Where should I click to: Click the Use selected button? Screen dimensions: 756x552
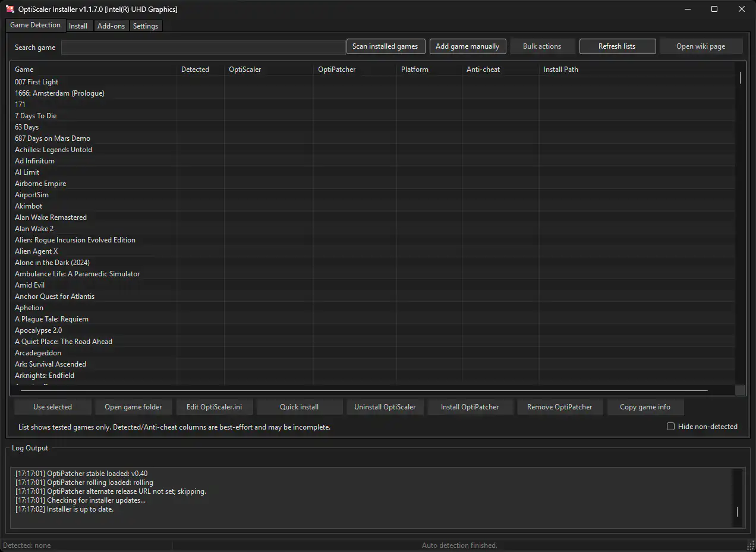click(53, 407)
